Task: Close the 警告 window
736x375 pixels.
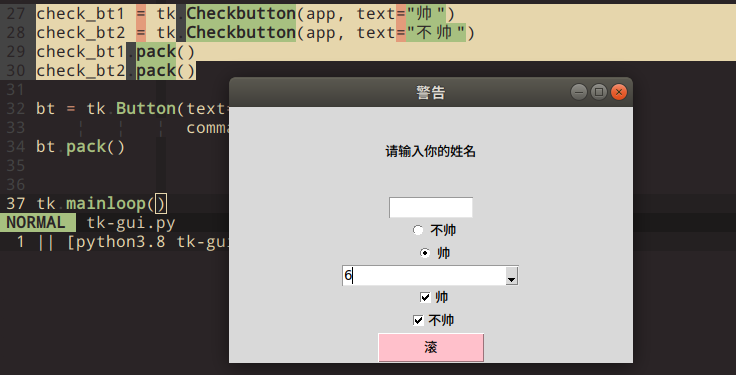Action: point(619,92)
